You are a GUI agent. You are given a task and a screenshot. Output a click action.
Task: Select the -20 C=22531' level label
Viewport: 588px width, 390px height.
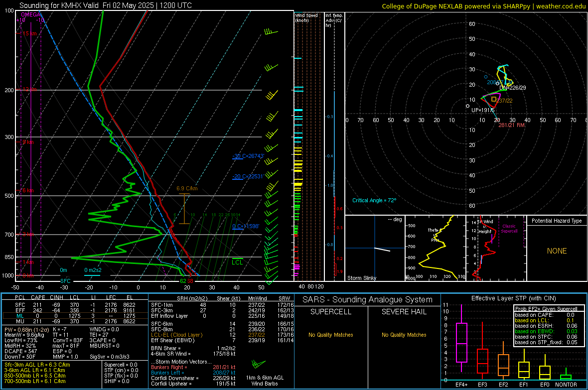[x=248, y=176]
